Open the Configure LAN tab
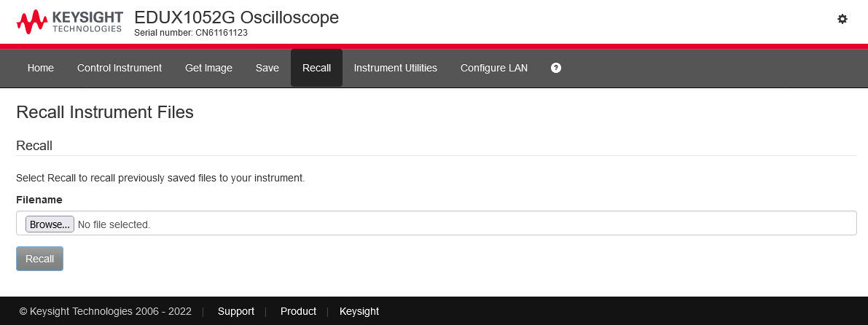The height and width of the screenshot is (325, 868). (x=494, y=68)
